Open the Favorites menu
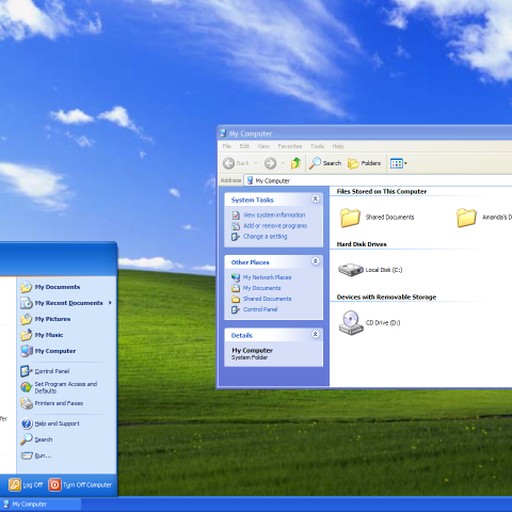 pyautogui.click(x=290, y=146)
